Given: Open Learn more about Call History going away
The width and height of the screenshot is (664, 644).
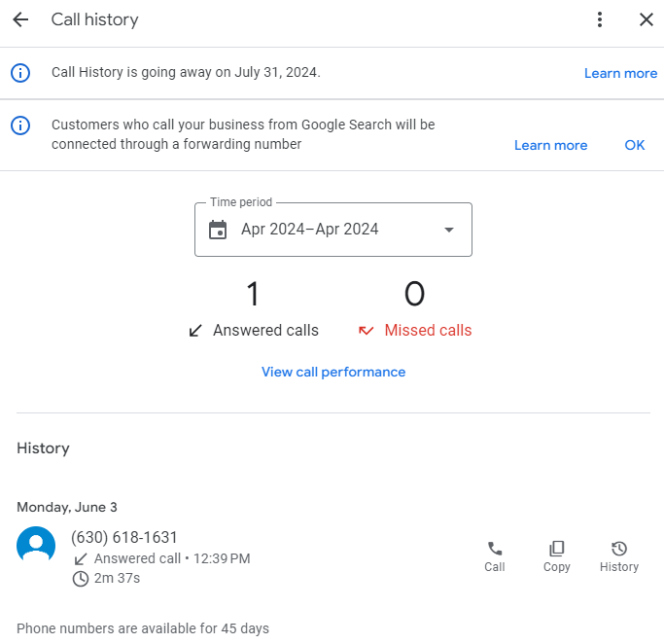Looking at the screenshot, I should pyautogui.click(x=621, y=73).
